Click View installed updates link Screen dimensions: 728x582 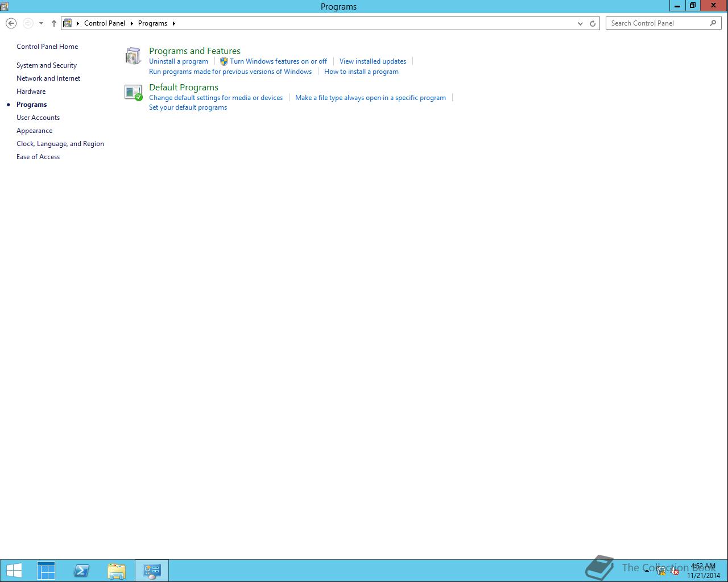tap(373, 61)
